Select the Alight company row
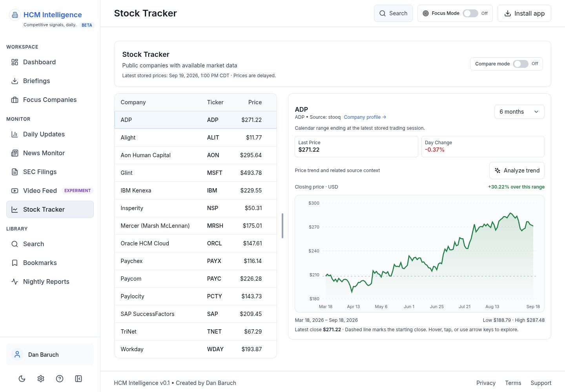This screenshot has width=565, height=392. 195,138
